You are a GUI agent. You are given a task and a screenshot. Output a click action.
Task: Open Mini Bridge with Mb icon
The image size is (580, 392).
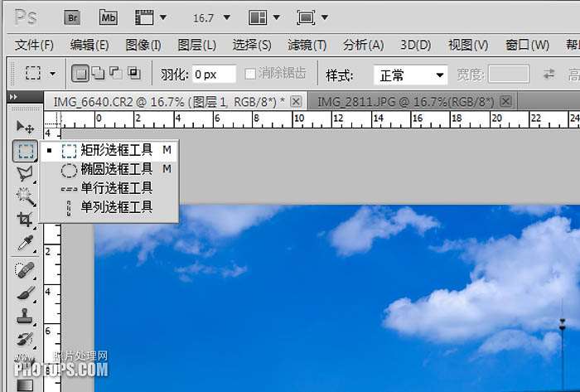[x=109, y=17]
